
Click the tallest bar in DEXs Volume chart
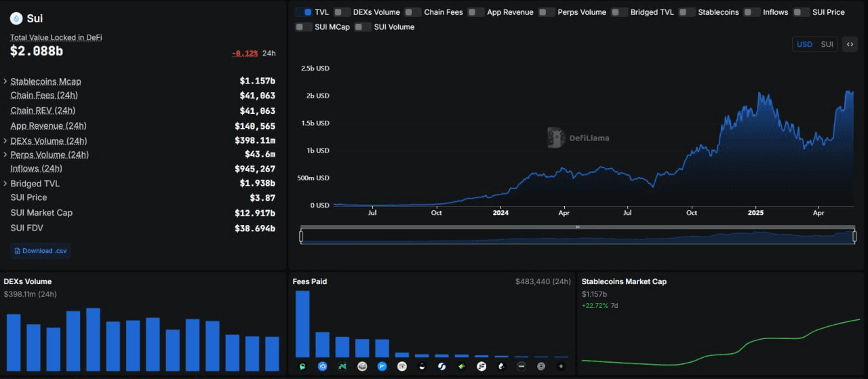point(93,339)
